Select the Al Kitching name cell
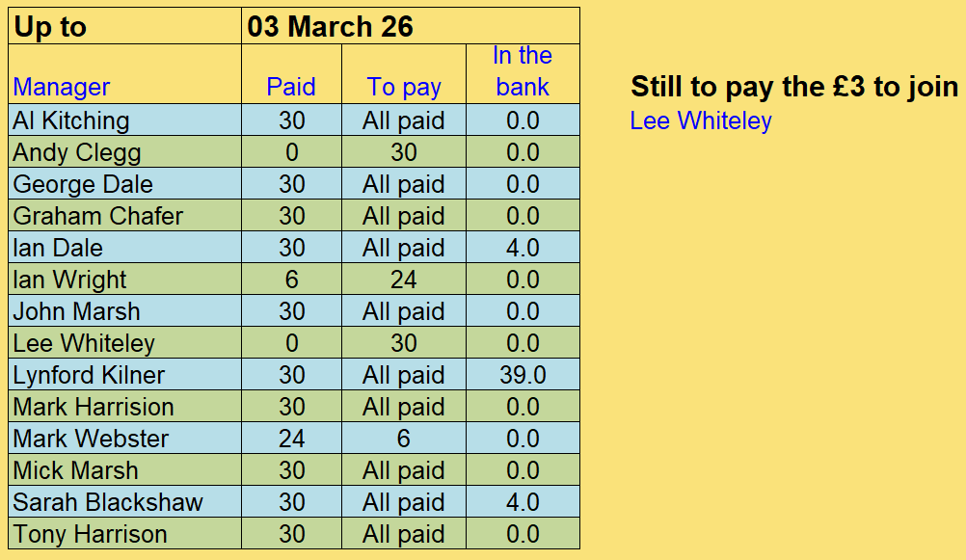 point(71,120)
